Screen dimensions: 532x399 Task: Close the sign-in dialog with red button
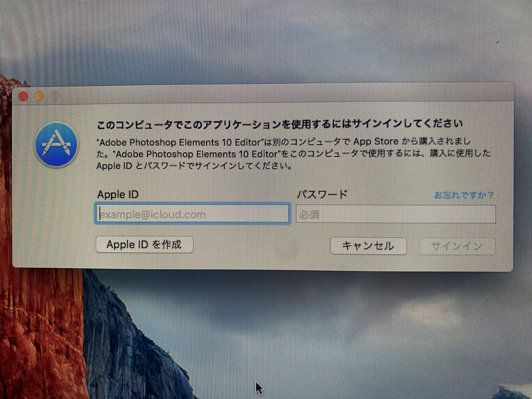[23, 97]
